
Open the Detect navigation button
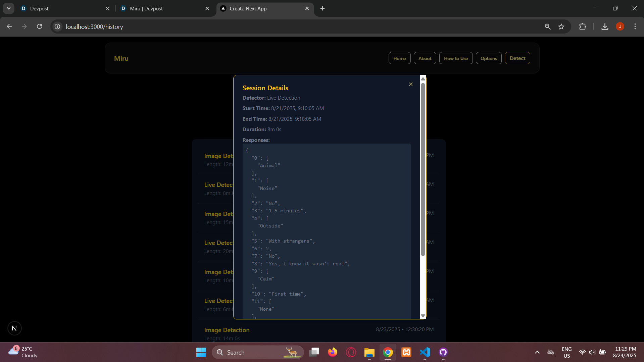point(517,58)
